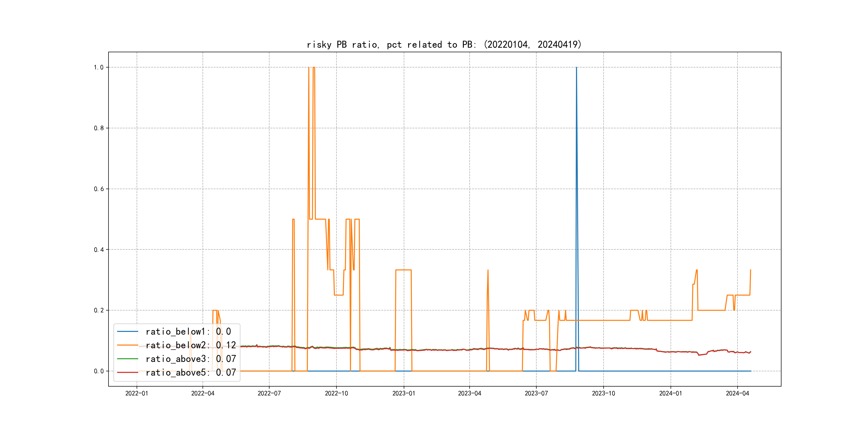Click the orange ratio_below2 legend line sample
Image resolution: width=868 pixels, height=434 pixels.
(x=127, y=345)
